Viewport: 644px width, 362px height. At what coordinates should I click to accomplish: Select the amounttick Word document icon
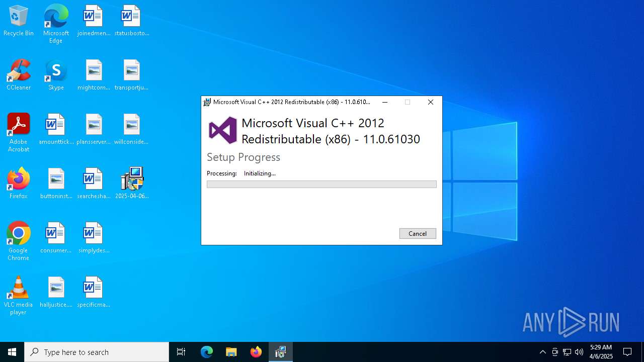[x=56, y=130]
